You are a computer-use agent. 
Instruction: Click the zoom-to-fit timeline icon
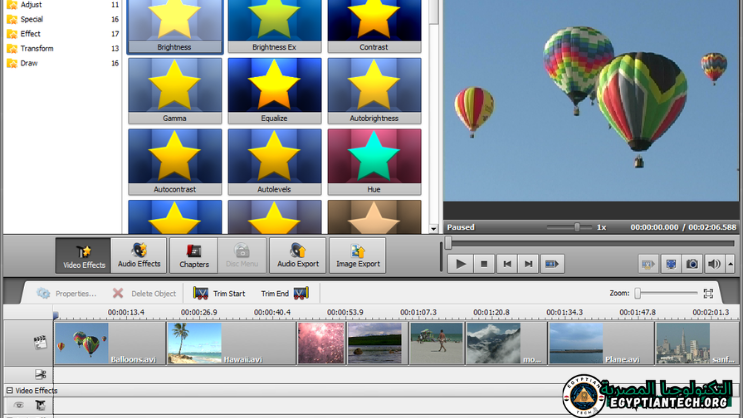pyautogui.click(x=708, y=293)
